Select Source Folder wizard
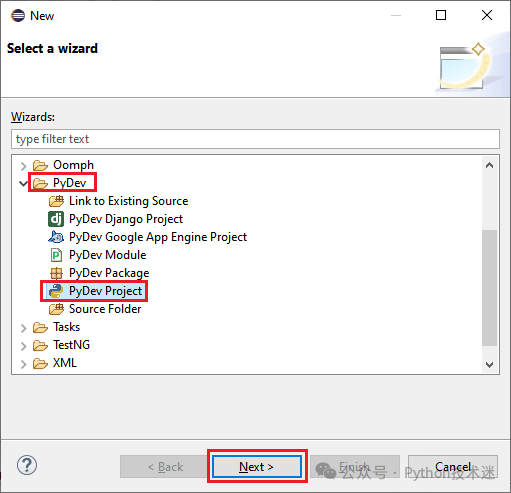511x493 pixels. (x=105, y=309)
